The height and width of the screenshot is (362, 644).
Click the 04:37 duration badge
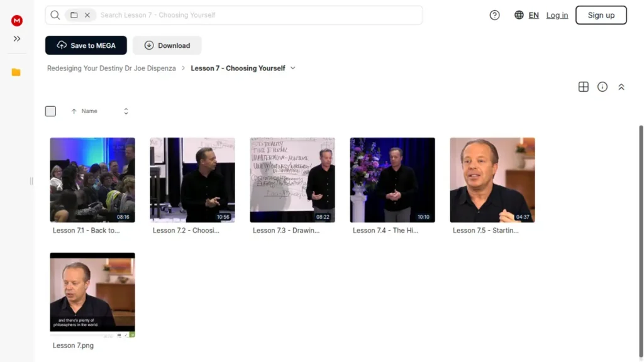523,217
